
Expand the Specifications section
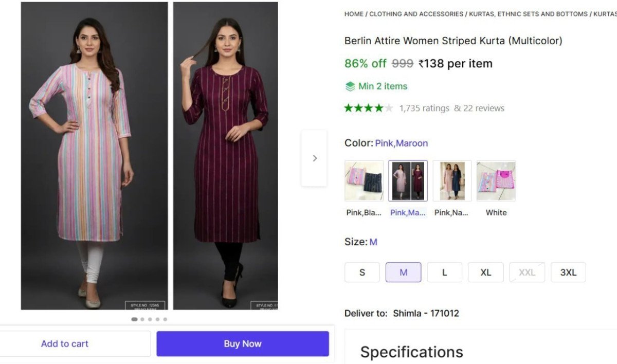pyautogui.click(x=411, y=352)
